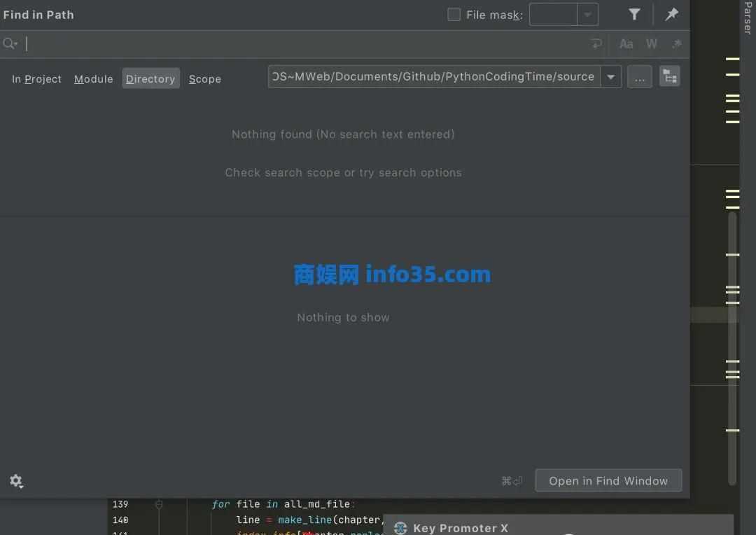Switch to Scope tab
This screenshot has width=756, height=535.
[x=205, y=78]
